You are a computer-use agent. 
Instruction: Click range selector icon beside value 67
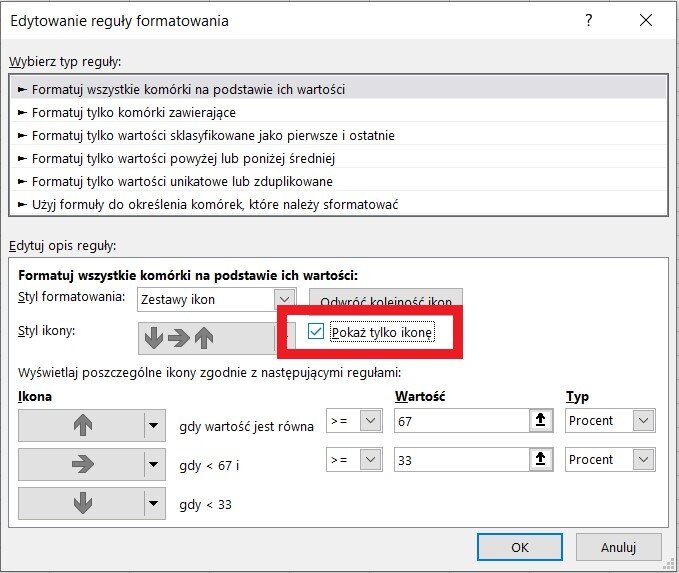(x=540, y=421)
